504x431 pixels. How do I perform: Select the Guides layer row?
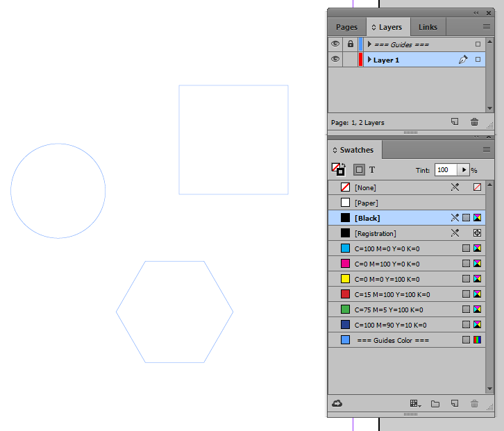[407, 44]
